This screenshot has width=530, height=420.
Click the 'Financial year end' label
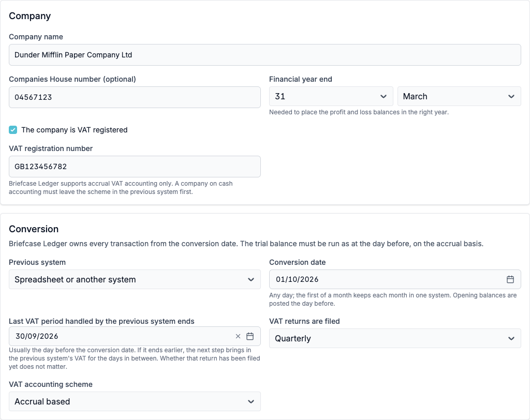click(301, 79)
